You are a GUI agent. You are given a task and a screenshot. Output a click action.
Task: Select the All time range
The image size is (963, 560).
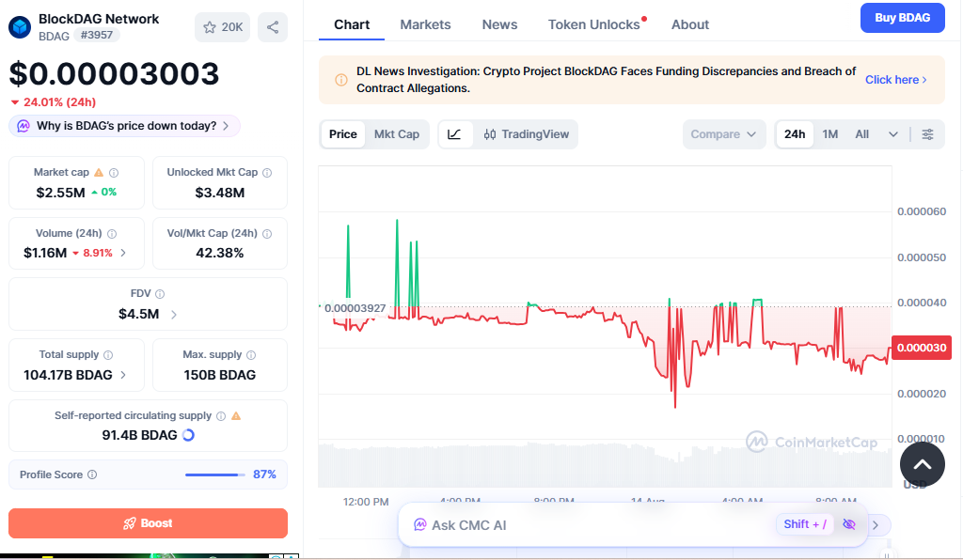click(862, 134)
